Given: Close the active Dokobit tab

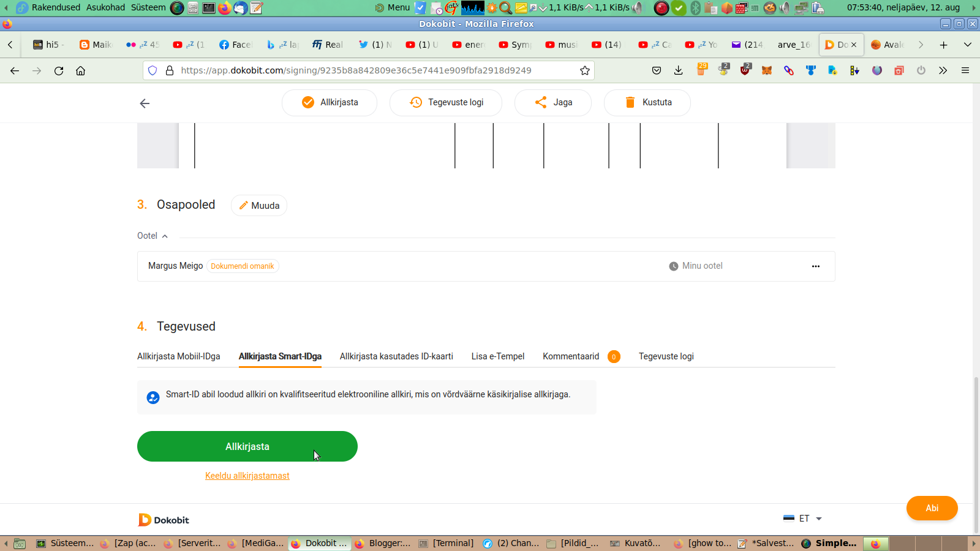Looking at the screenshot, I should [854, 45].
